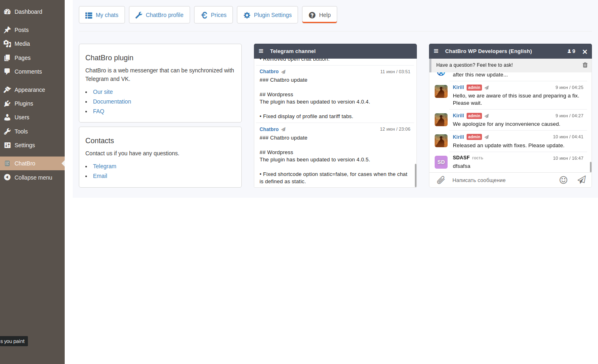Click the message text "dfsafsa"
Screen dimensions: 598x364
(x=461, y=166)
